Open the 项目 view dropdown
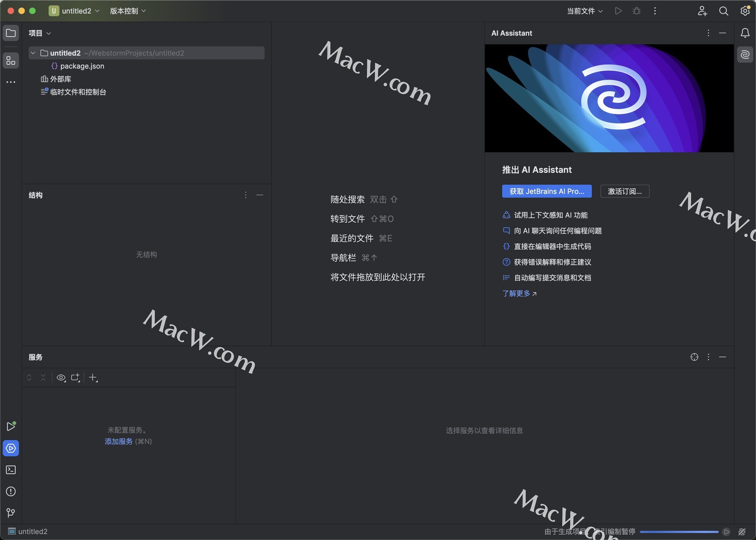Viewport: 756px width, 540px height. click(x=39, y=33)
